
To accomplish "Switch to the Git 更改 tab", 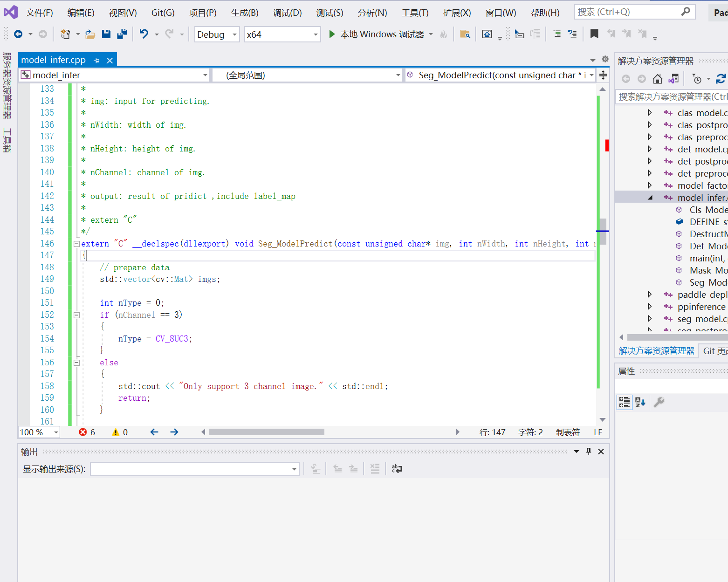I will [716, 351].
